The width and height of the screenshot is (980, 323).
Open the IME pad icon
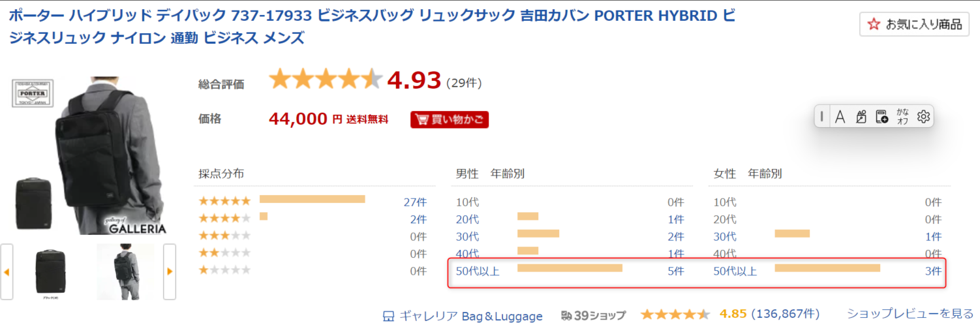(x=861, y=117)
